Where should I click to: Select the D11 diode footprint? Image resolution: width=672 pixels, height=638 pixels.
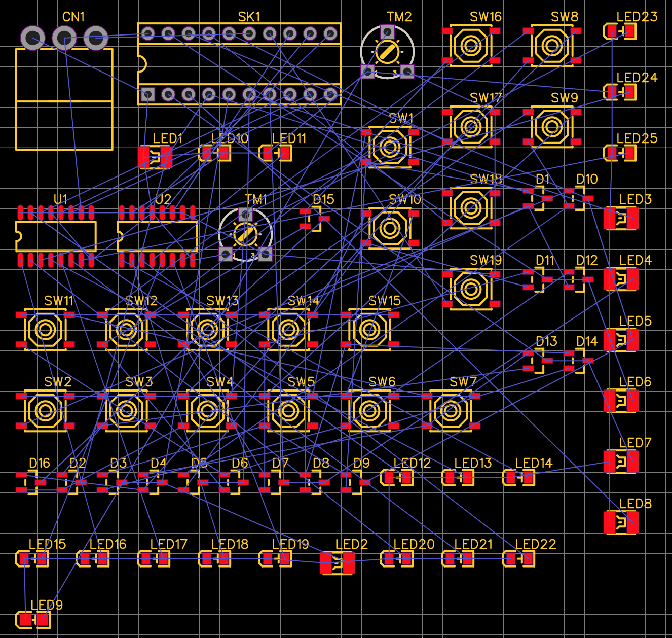[x=537, y=280]
